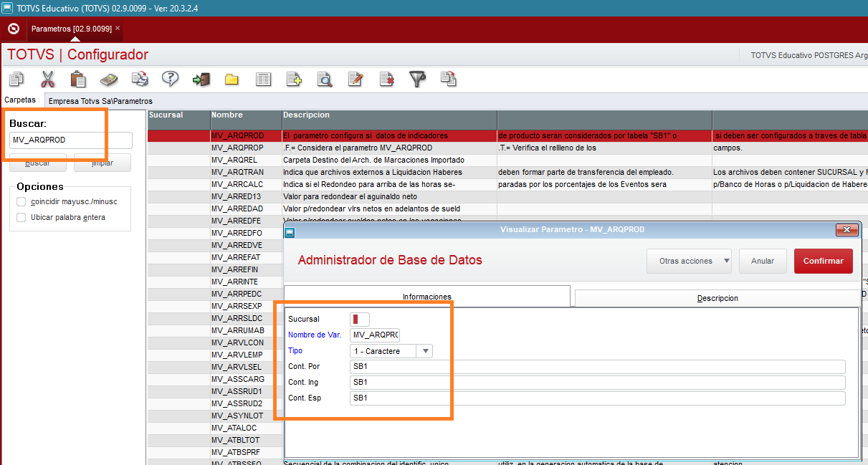Viewport: 868px width, 465px height.
Task: Select the MV_ARQTRAN row
Action: (507, 172)
